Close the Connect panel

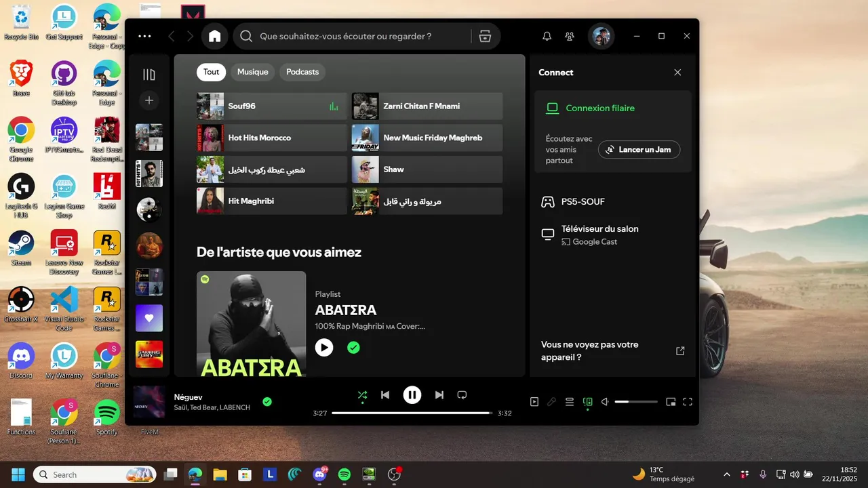click(677, 73)
